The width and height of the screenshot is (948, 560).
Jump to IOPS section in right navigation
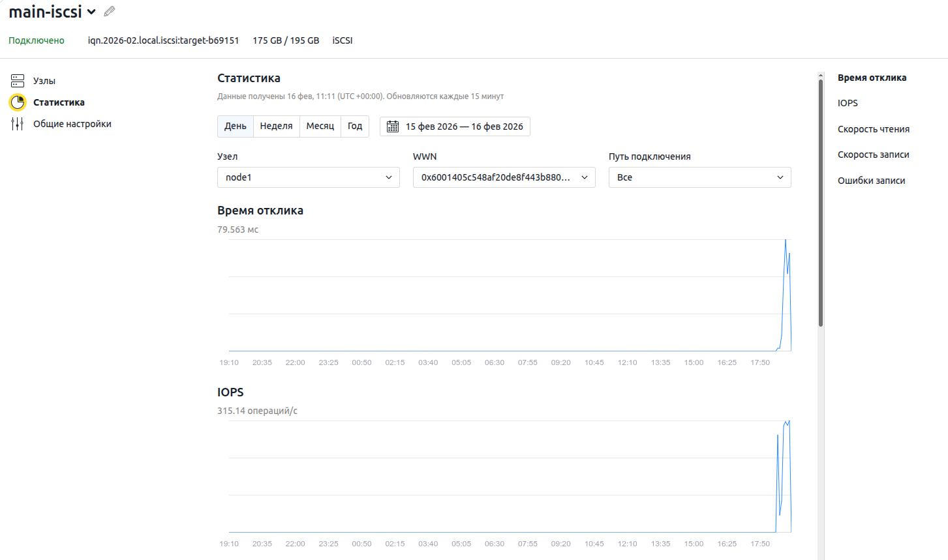pyautogui.click(x=848, y=103)
